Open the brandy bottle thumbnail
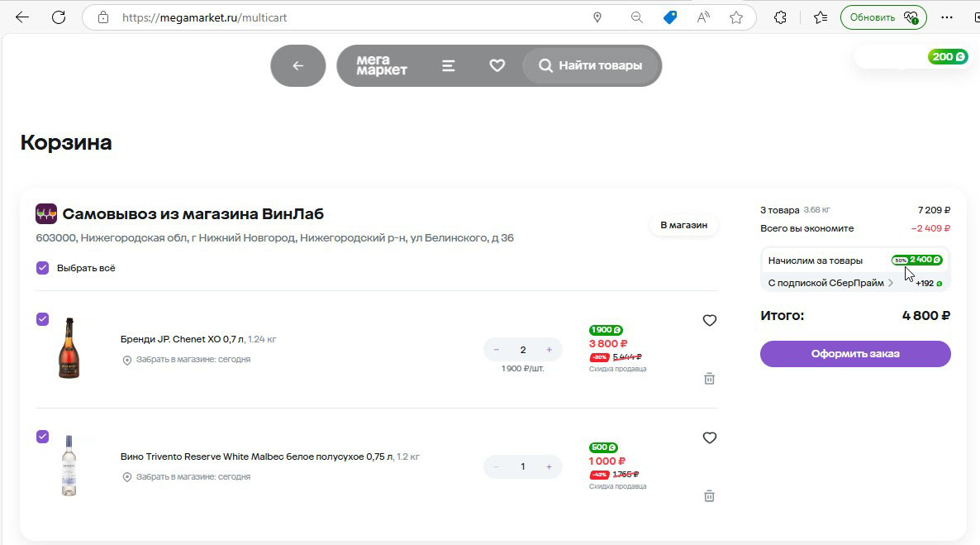Image resolution: width=980 pixels, height=545 pixels. tap(69, 348)
